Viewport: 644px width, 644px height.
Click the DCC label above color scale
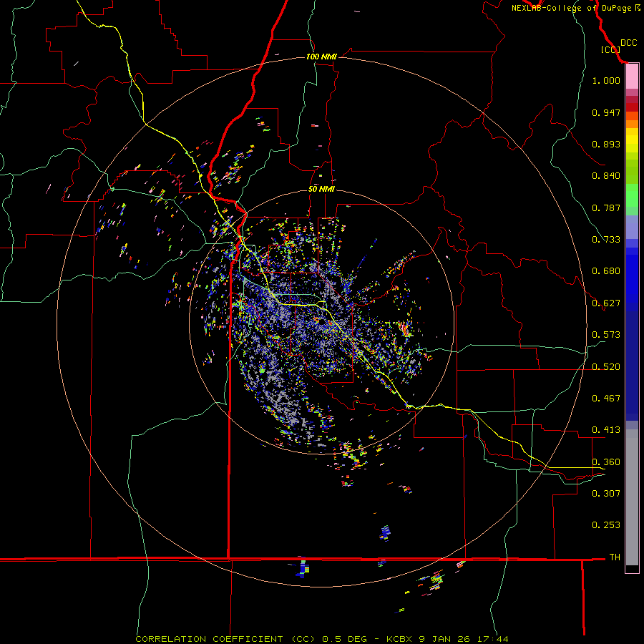click(x=628, y=43)
